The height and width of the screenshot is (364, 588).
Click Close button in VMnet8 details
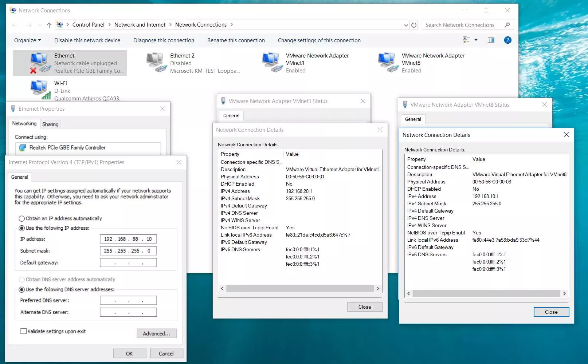click(x=551, y=312)
